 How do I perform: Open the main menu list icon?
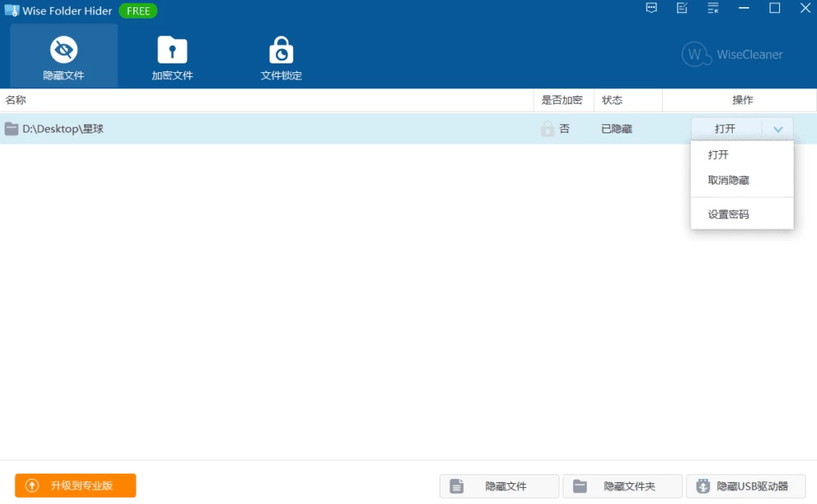(x=713, y=8)
